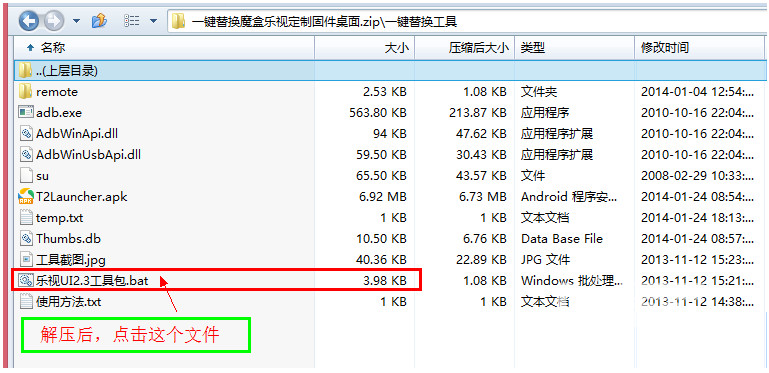
Task: Click the T2Launcher.apk APK icon
Action: 26,197
